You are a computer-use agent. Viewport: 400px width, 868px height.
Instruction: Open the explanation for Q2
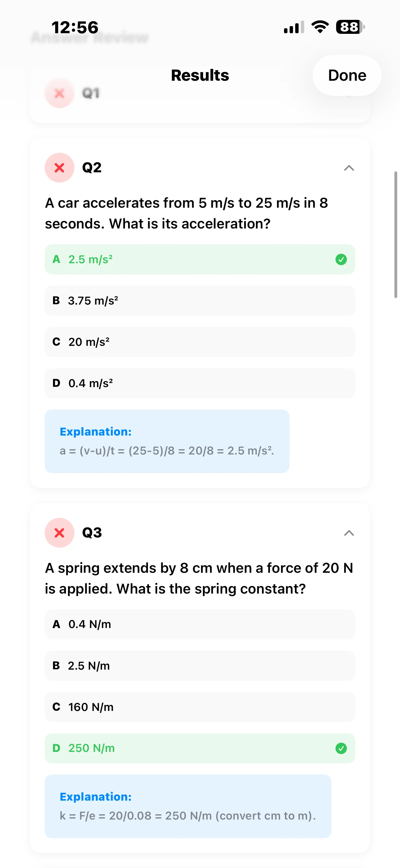coord(167,441)
